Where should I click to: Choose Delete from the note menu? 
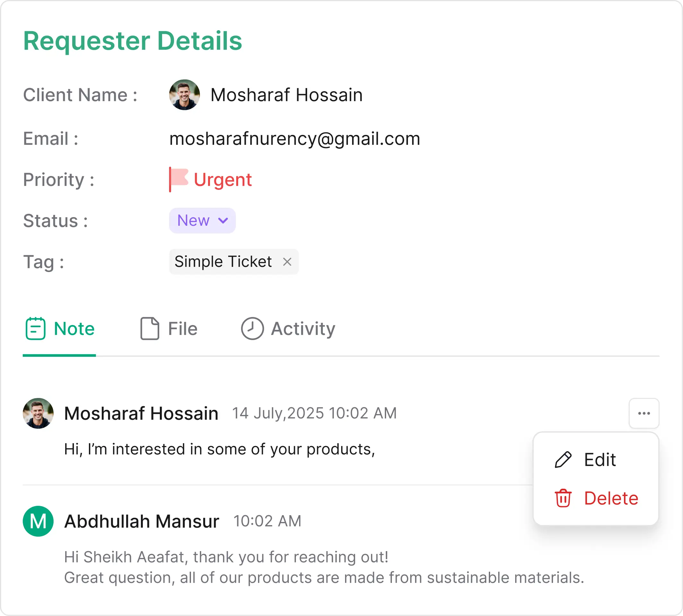611,498
